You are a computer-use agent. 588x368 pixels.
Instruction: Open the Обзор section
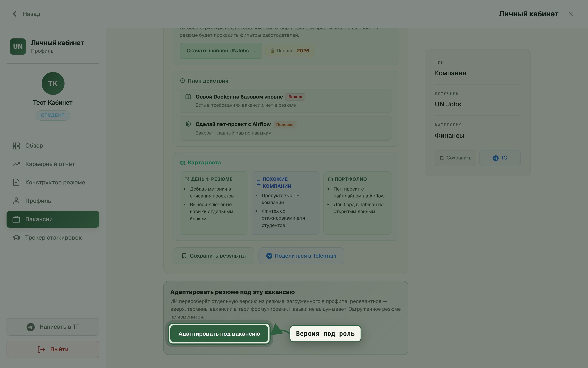[53, 146]
